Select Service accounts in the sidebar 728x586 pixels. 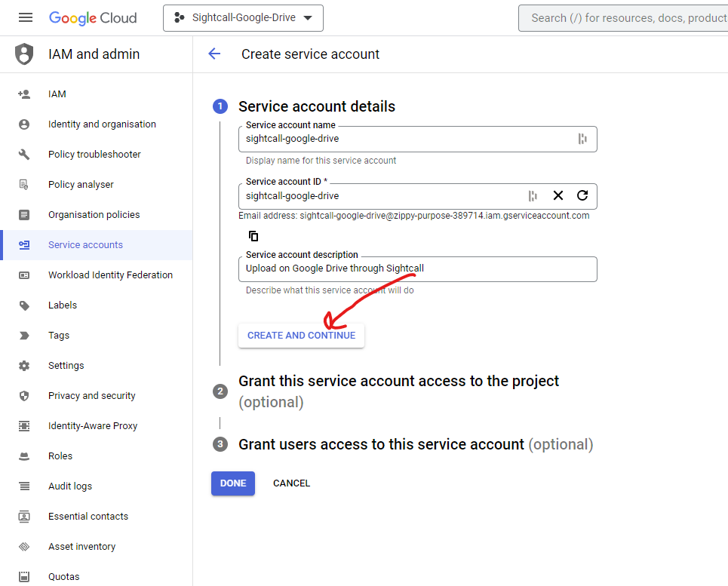tap(96, 245)
